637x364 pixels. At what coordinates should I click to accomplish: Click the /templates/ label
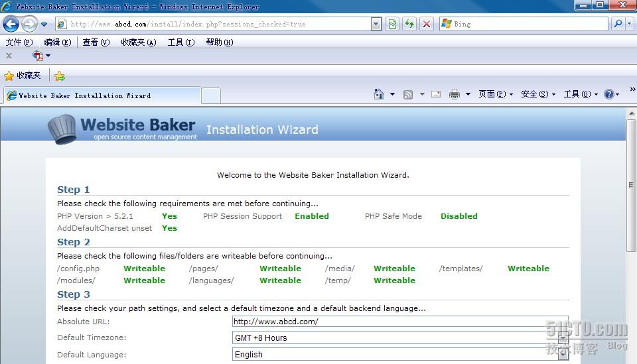[x=460, y=269]
